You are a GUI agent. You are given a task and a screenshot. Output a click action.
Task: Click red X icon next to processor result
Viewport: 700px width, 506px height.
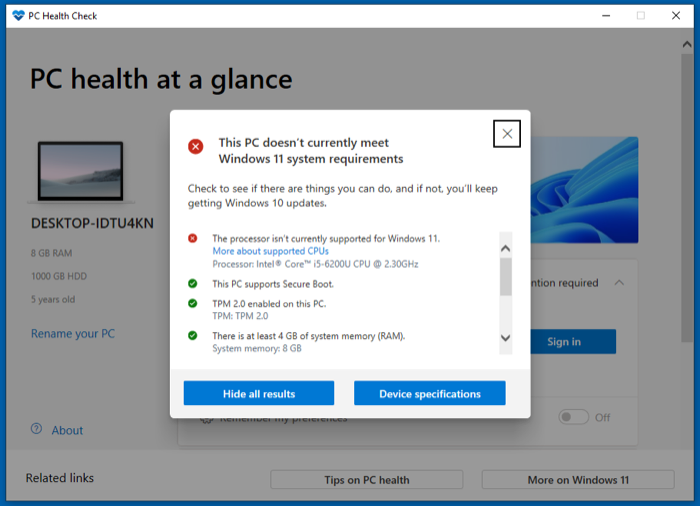192,238
